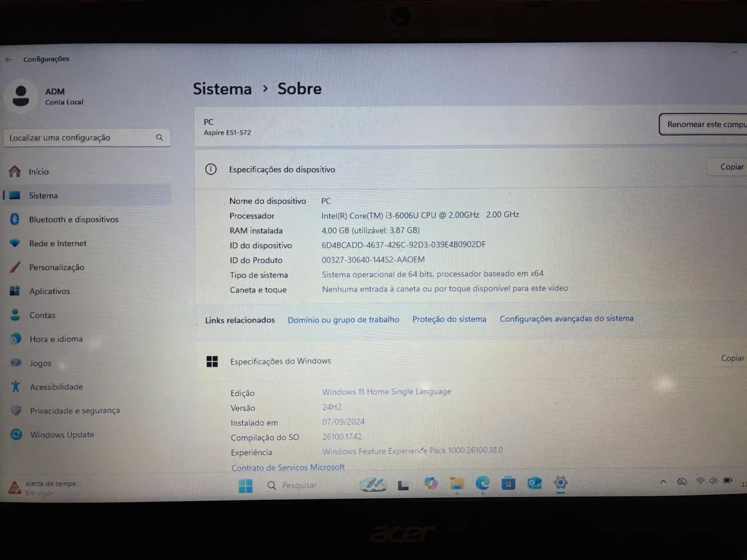Collapse the Especificações do Windows section header
This screenshot has width=747, height=560.
tap(470, 360)
